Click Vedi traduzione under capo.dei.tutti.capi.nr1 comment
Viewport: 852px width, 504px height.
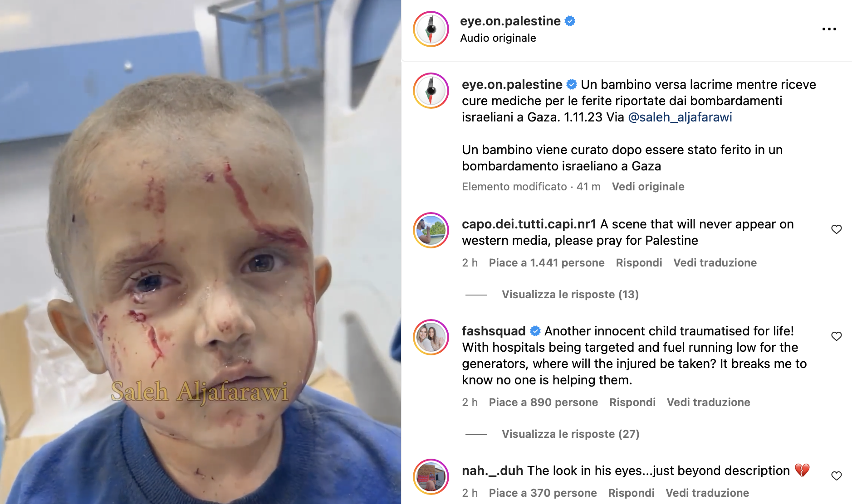(x=715, y=263)
